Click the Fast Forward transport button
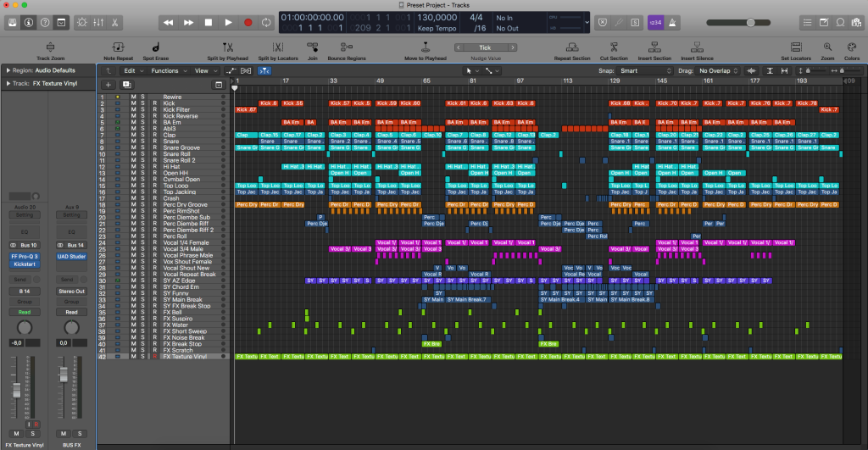Screen dimensions: 868x450 pyautogui.click(x=188, y=23)
